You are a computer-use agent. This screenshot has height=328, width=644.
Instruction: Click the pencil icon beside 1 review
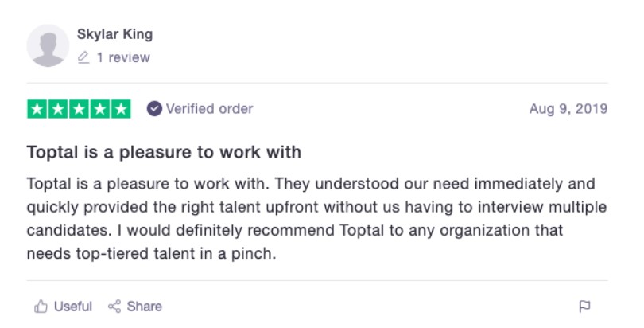click(83, 57)
